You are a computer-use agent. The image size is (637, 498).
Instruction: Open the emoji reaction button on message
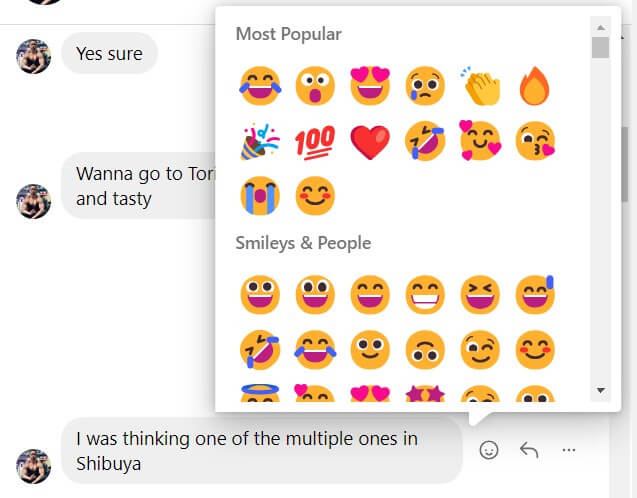(x=489, y=450)
